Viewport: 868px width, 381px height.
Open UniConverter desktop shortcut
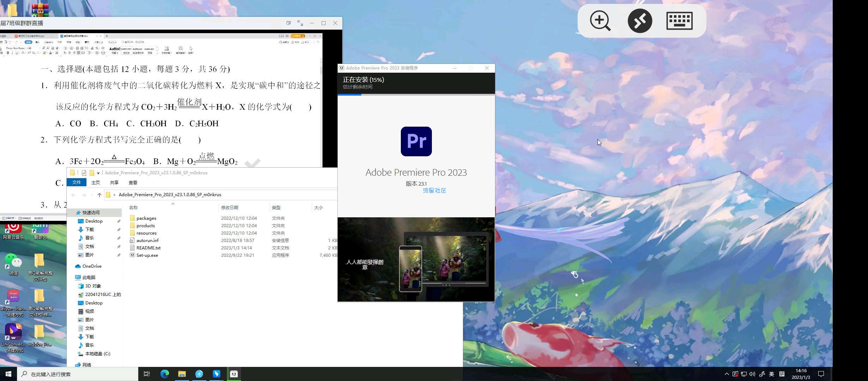(13, 338)
